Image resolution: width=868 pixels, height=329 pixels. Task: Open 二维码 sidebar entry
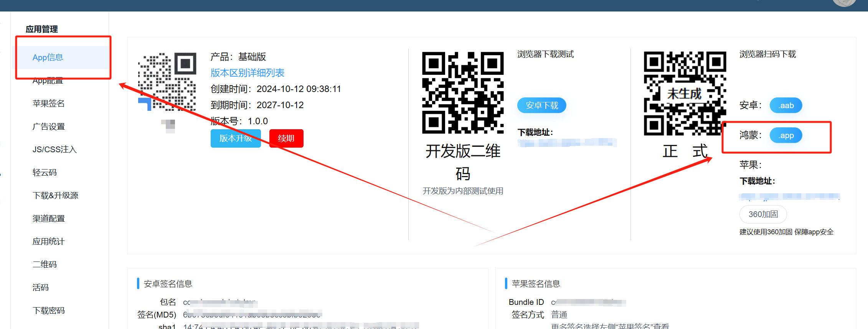(45, 265)
